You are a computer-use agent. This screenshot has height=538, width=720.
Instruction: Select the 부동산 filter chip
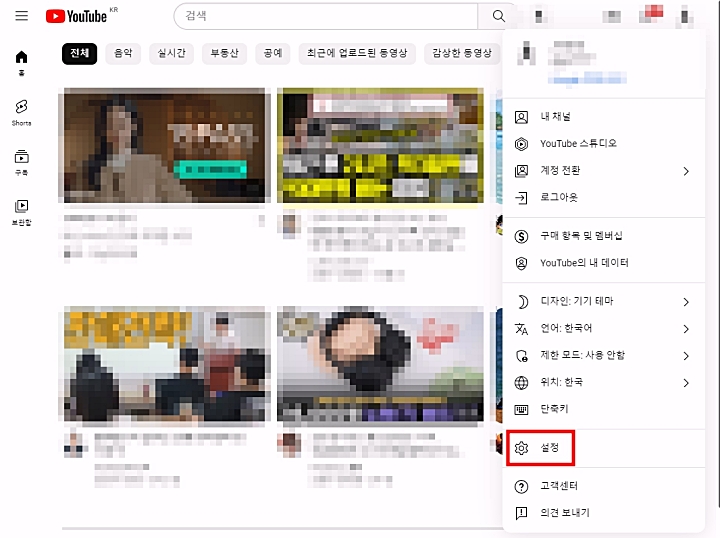(225, 53)
